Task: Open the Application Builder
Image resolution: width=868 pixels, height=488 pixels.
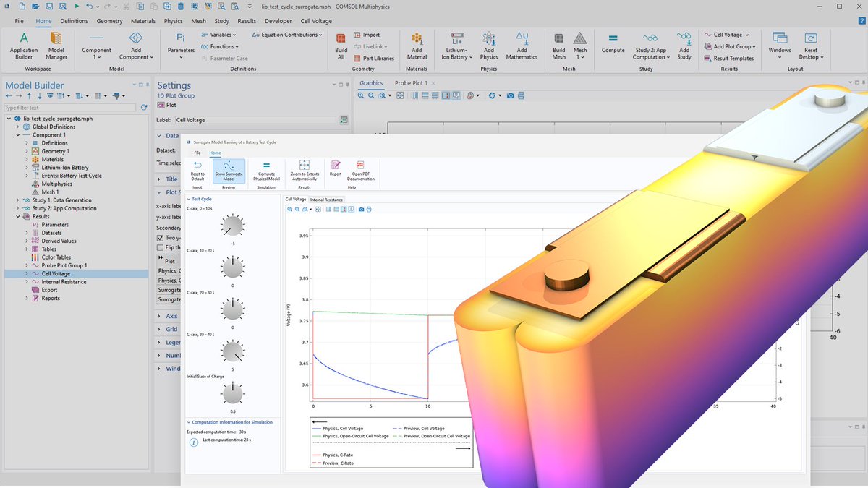Action: pos(24,46)
